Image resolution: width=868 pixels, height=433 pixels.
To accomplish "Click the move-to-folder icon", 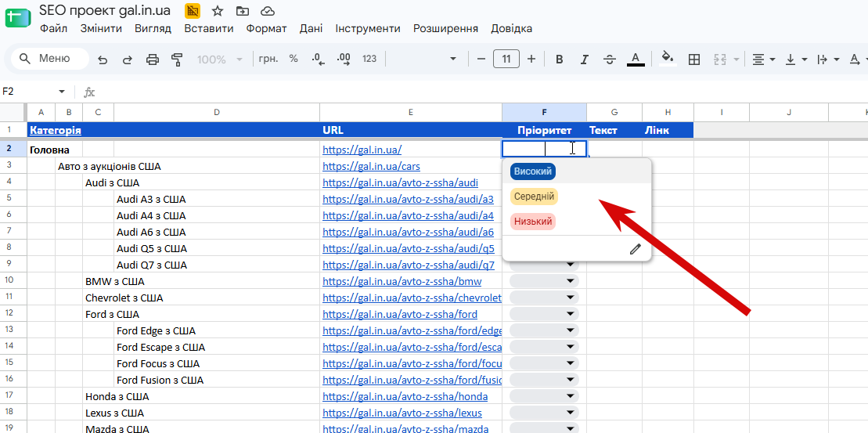I will [242, 10].
